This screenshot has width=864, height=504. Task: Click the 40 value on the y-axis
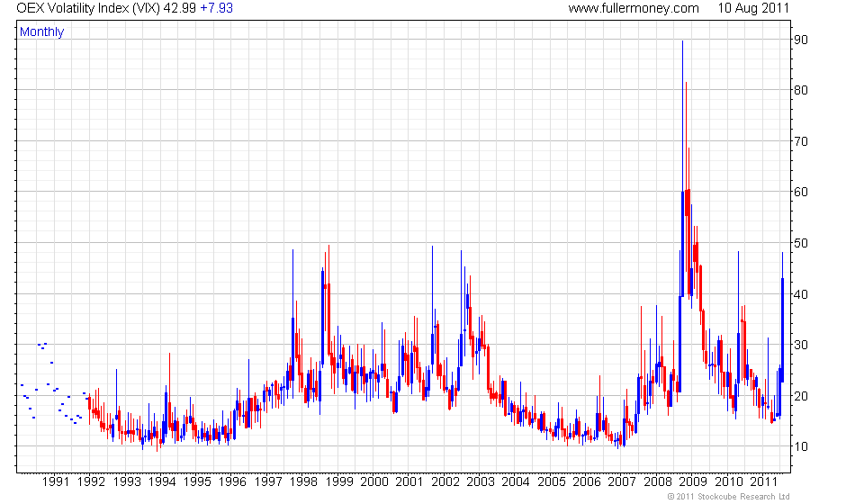click(x=801, y=294)
